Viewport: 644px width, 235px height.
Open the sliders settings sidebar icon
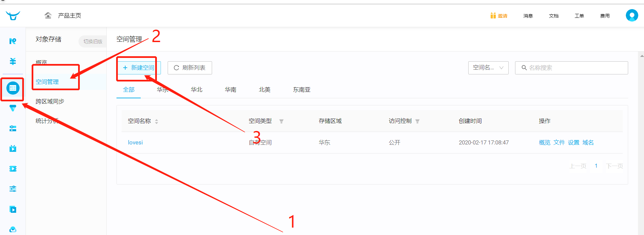point(13,189)
